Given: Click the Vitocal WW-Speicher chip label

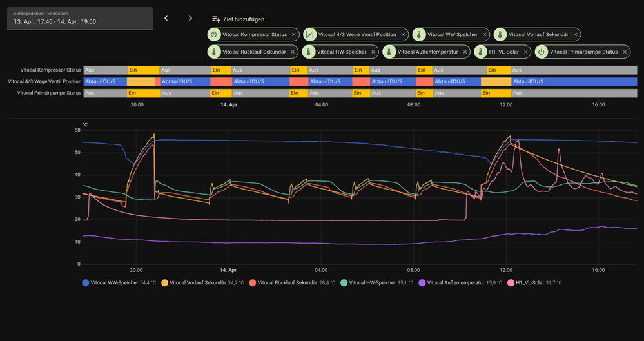Looking at the screenshot, I should 453,35.
